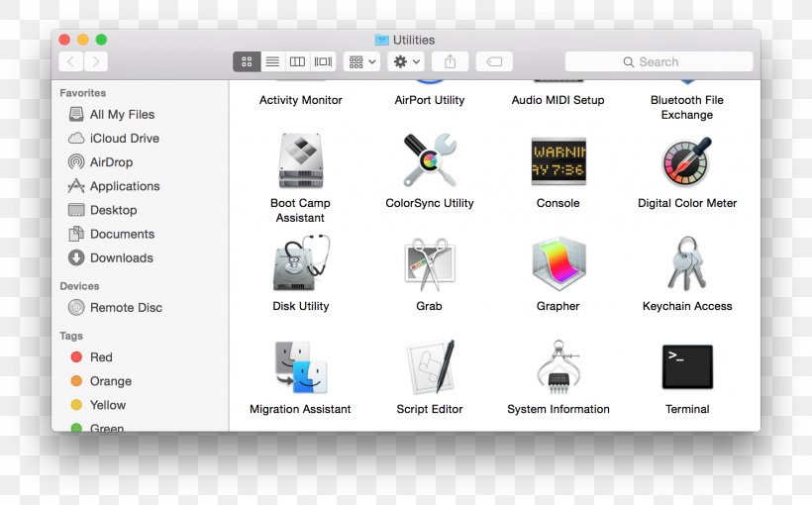The height and width of the screenshot is (505, 812).
Task: Minimize the window with yellow button
Action: pyautogui.click(x=83, y=40)
